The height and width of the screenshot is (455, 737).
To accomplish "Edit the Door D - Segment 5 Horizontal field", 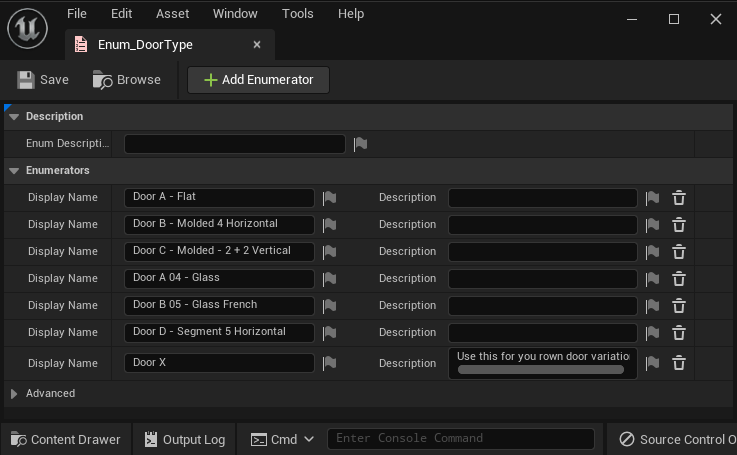I will pyautogui.click(x=219, y=332).
